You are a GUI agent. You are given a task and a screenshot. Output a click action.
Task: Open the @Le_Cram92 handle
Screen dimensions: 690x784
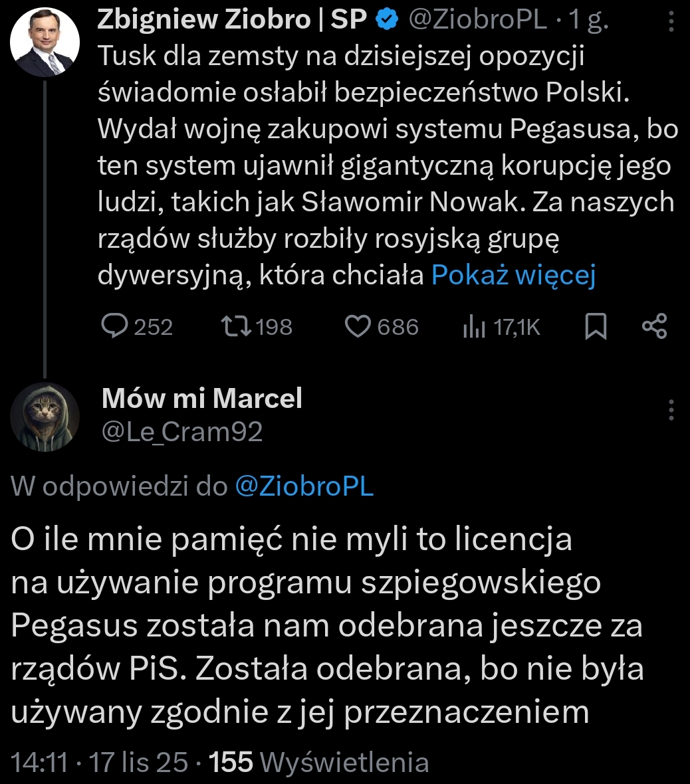(x=182, y=432)
